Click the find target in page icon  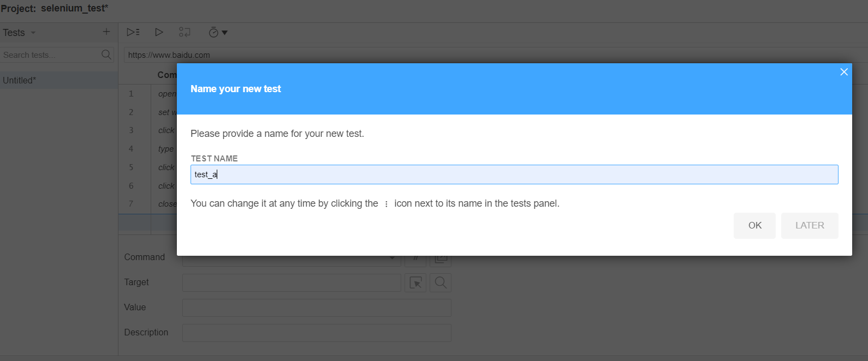tap(441, 282)
